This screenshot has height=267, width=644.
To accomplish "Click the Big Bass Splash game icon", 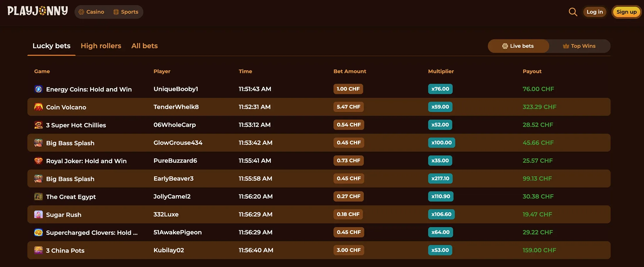I will pos(39,143).
